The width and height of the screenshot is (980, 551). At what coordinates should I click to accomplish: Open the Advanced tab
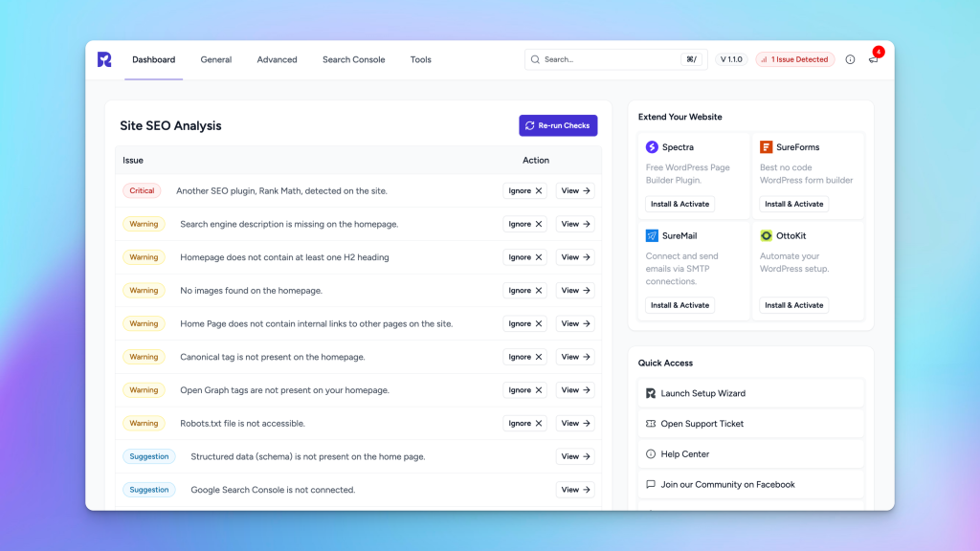point(277,59)
